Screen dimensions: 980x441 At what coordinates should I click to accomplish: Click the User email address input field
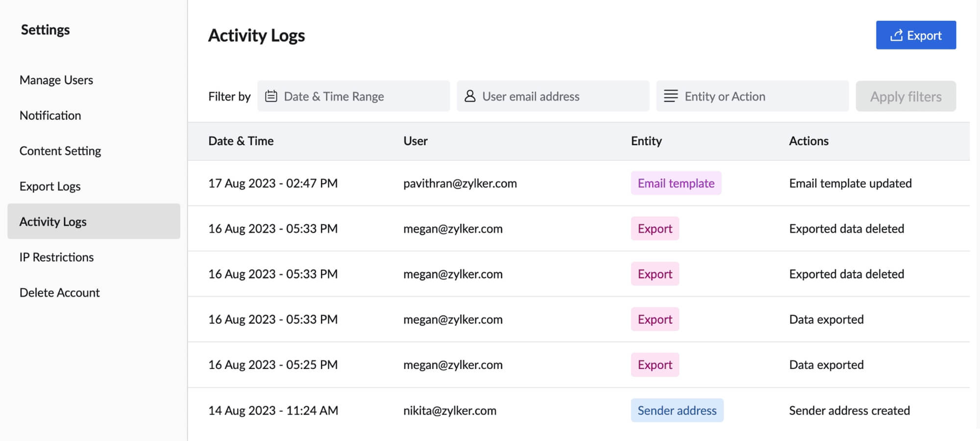click(x=553, y=96)
